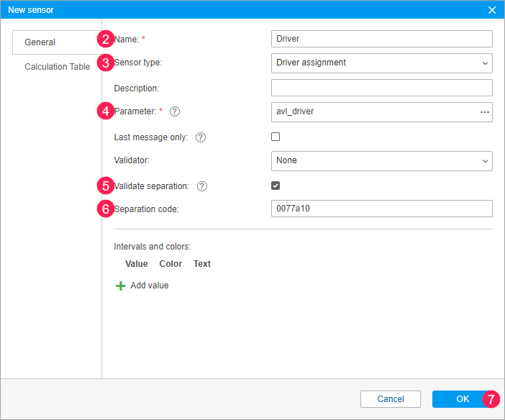
Task: Focus the Name input field
Action: (x=381, y=39)
